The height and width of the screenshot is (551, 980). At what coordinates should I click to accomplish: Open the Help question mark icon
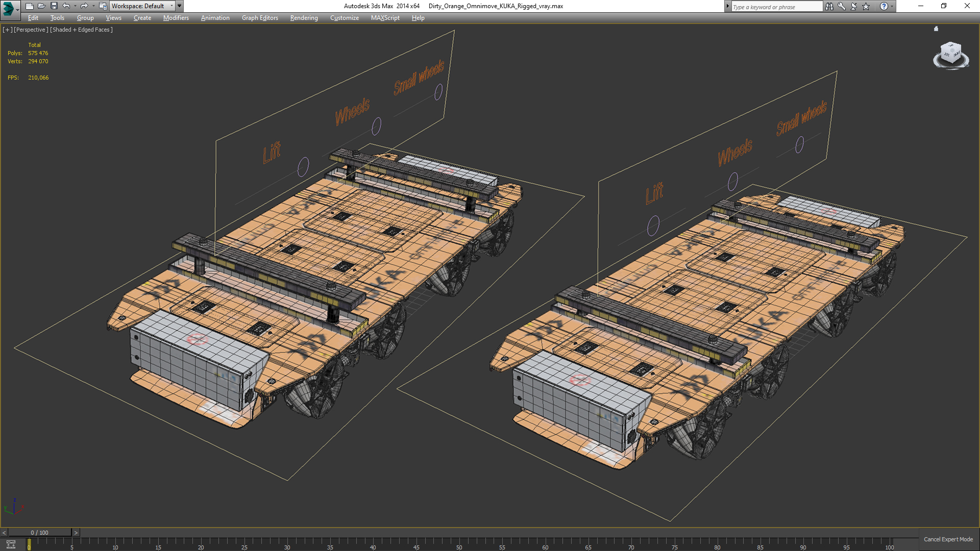[884, 6]
